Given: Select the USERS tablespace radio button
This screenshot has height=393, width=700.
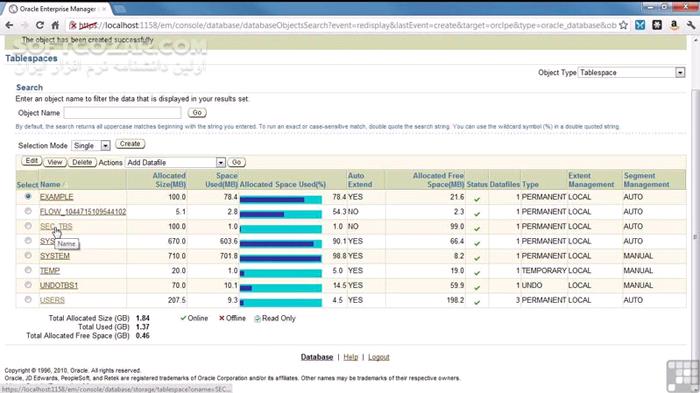Looking at the screenshot, I should tap(28, 300).
